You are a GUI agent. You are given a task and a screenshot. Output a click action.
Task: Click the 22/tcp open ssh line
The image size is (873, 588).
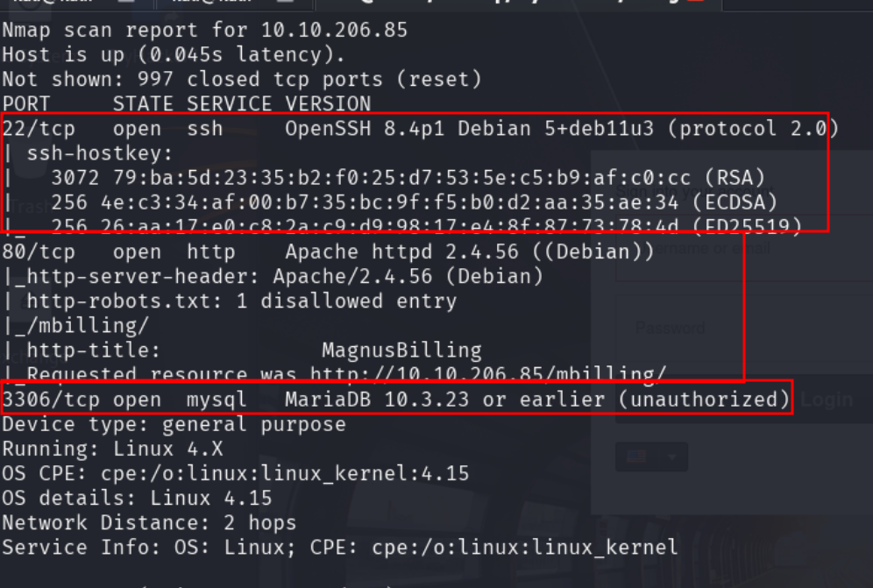pyautogui.click(x=420, y=129)
